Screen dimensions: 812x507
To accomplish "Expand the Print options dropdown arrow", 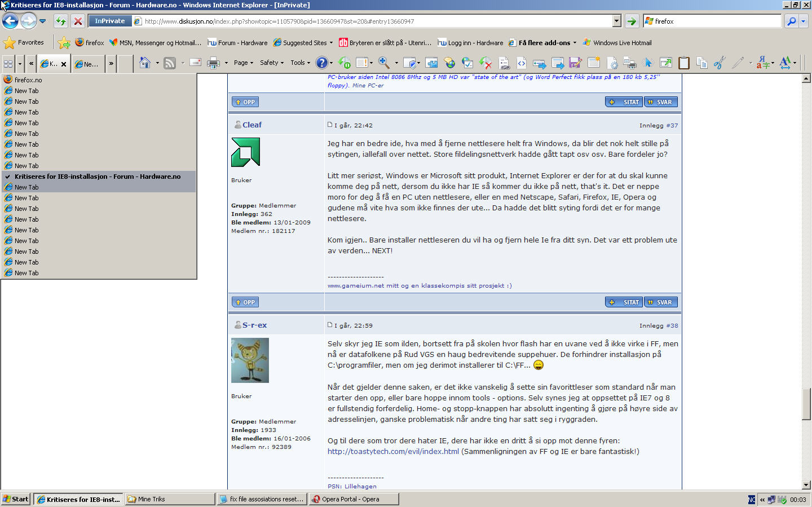I will (226, 63).
